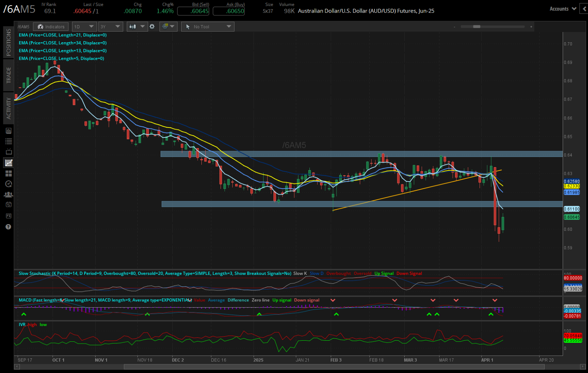Open the grid layout icon
588x373 pixels.
click(x=8, y=173)
